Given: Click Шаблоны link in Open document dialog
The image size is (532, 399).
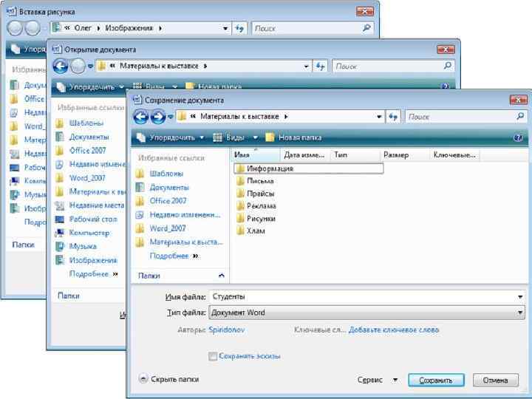Looking at the screenshot, I should (86, 123).
